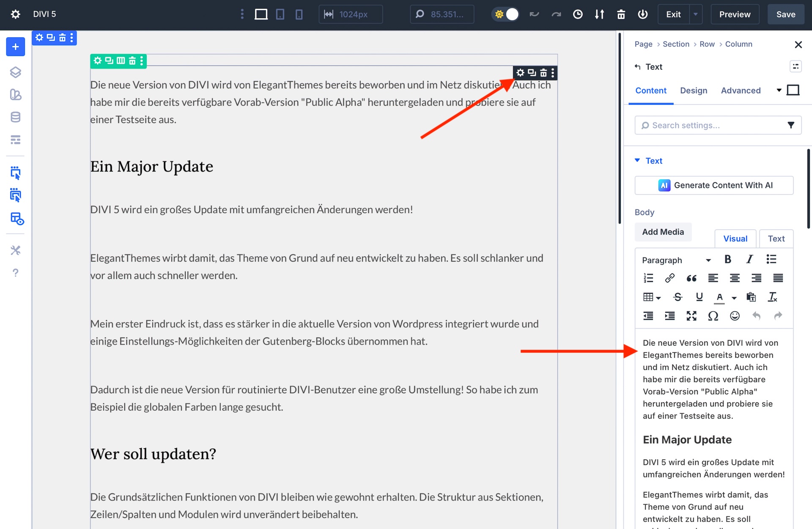Viewport: 812px width, 529px height.
Task: Open the Layers panel icon in sidebar
Action: [x=15, y=72]
